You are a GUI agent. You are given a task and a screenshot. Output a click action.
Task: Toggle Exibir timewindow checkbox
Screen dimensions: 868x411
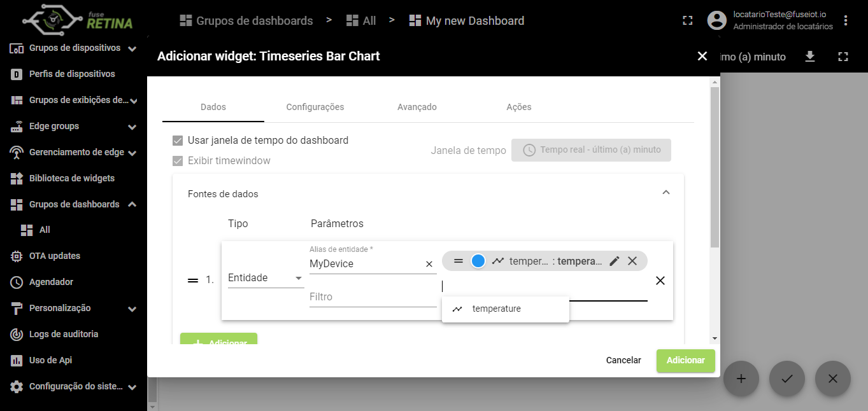pyautogui.click(x=178, y=161)
